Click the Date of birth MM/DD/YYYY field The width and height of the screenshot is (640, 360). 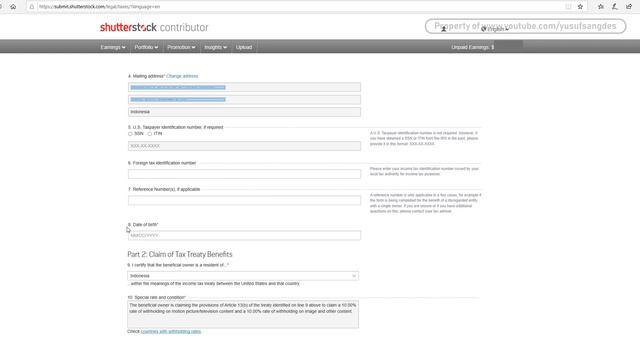tap(244, 236)
